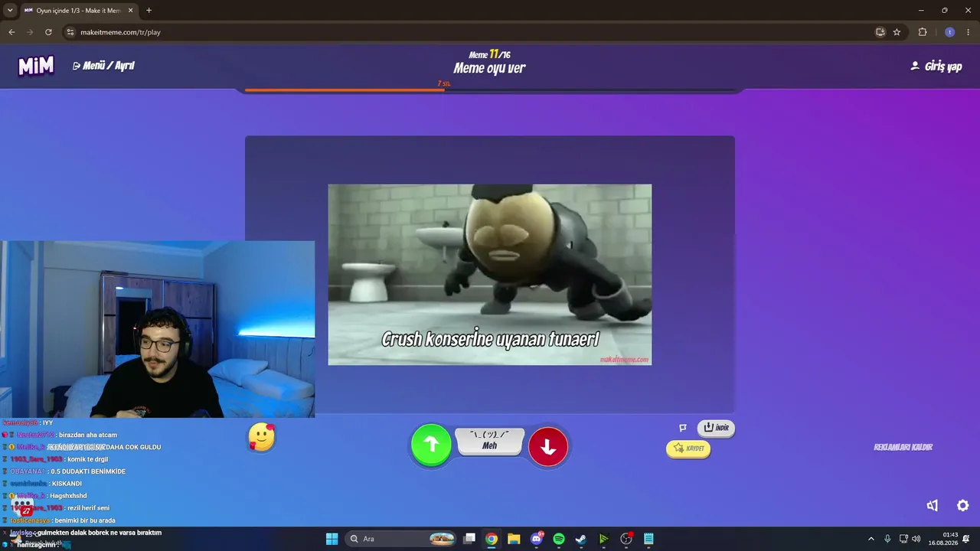
Task: Click Giriş yap to sign in
Action: [x=936, y=67]
